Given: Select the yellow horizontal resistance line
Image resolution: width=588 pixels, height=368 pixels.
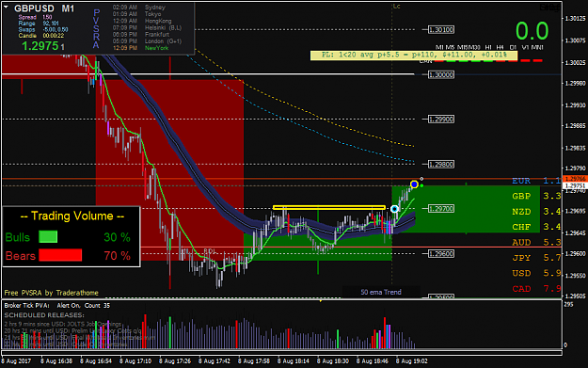Looking at the screenshot, I should (329, 207).
